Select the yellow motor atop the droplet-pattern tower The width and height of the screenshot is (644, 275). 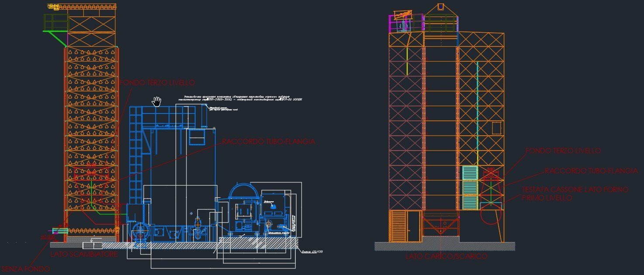pos(53,7)
